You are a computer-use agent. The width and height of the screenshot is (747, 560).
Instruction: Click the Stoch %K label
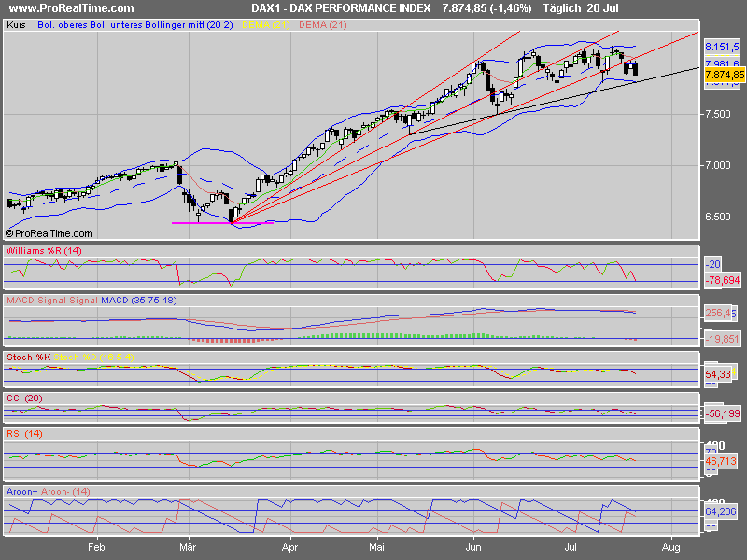coord(29,357)
